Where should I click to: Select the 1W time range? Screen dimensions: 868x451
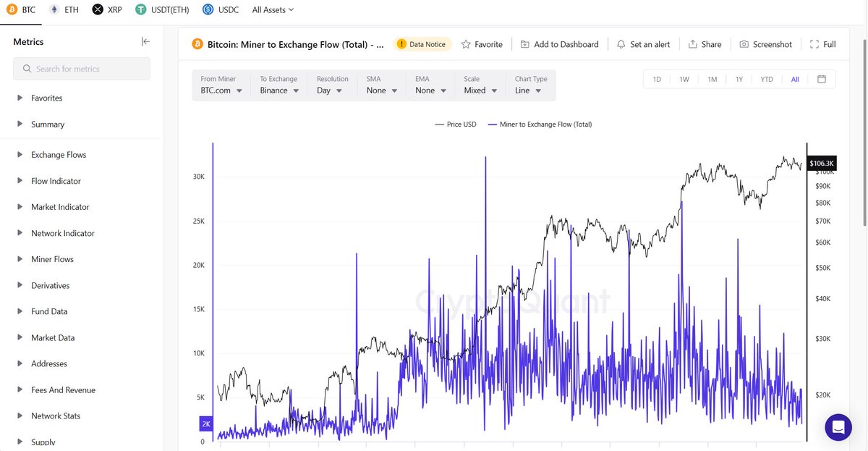684,80
